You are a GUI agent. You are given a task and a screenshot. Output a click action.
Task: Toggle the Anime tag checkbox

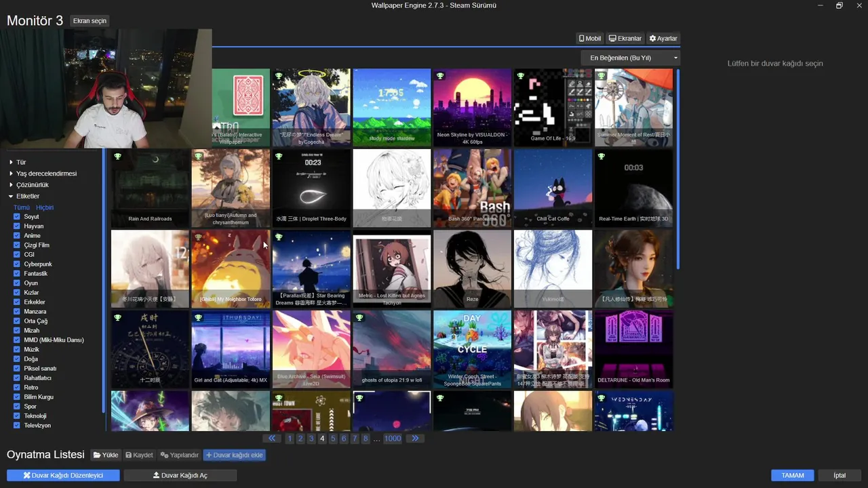[x=17, y=236]
